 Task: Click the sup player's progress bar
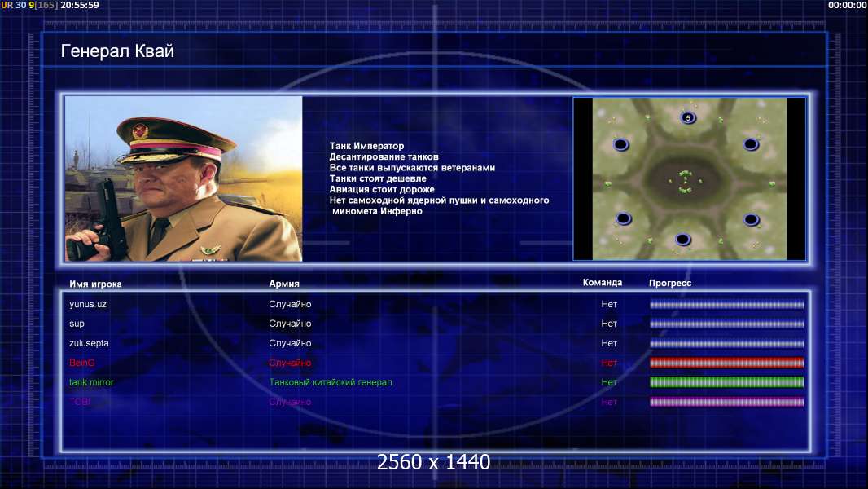point(727,324)
